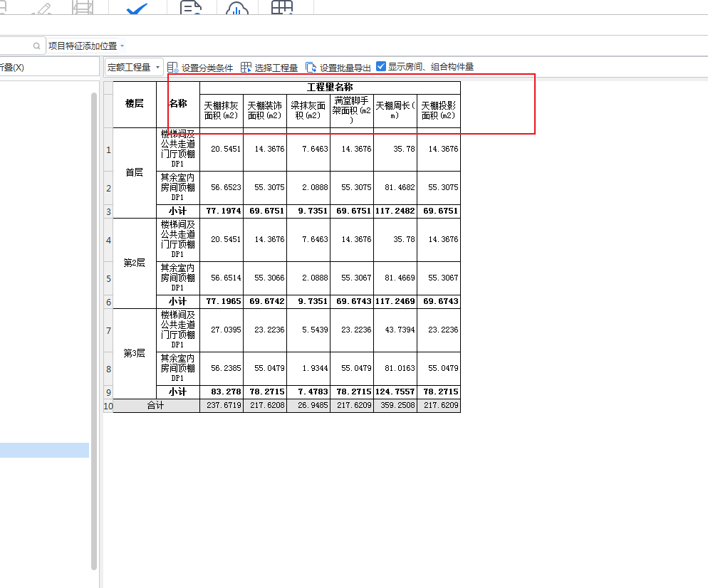Screen dimensions: 708x588
Task: Click 楼梯间及公共走道门厅顶棚 DP1 name in row 4
Action: pyautogui.click(x=178, y=240)
